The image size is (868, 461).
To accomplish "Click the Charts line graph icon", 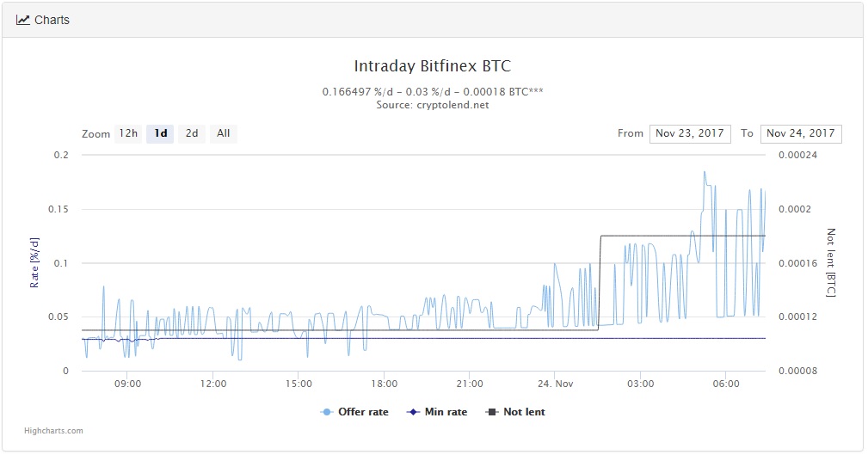I will [23, 20].
